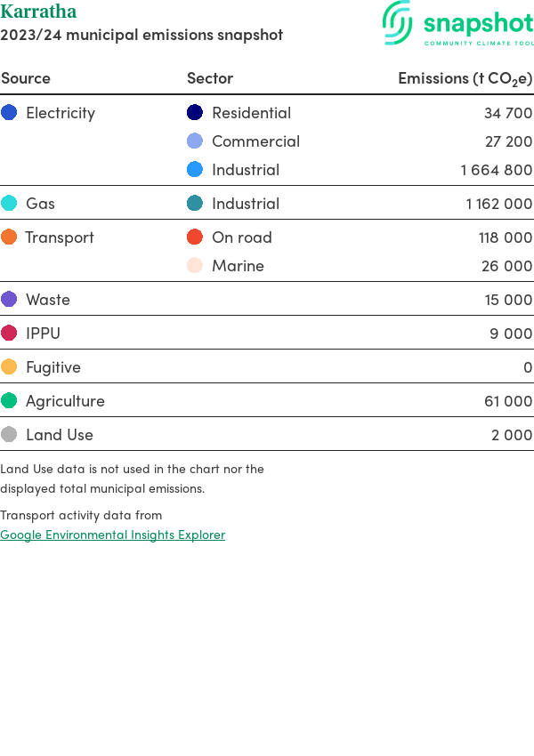Open Google Environmental Insights Explorer link

112,535
